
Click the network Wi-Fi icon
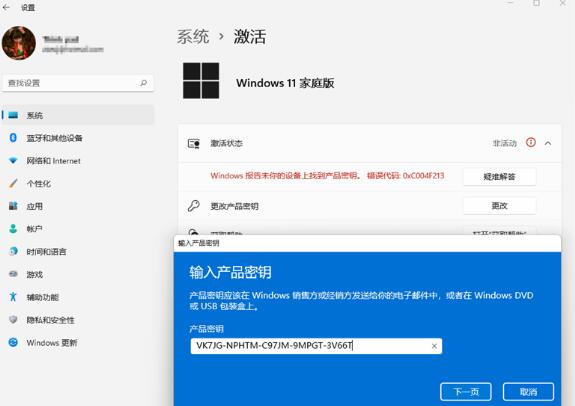13,161
